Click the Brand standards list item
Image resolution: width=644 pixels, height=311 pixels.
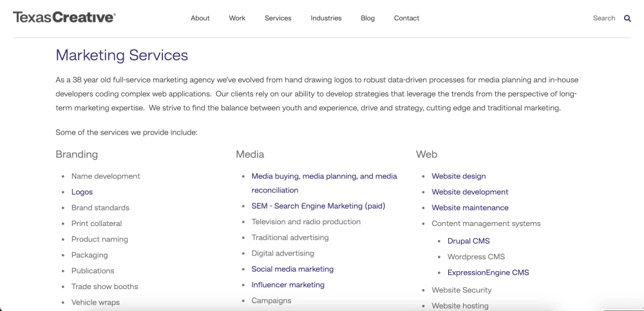tap(100, 208)
